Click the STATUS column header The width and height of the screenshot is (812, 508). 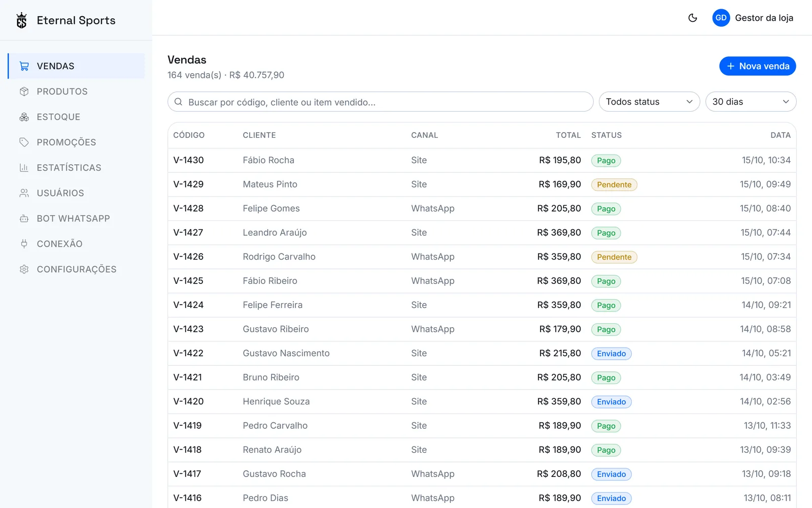coord(606,135)
